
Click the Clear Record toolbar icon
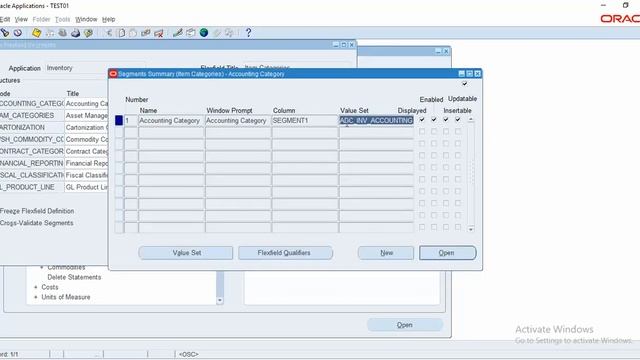[x=146, y=33]
